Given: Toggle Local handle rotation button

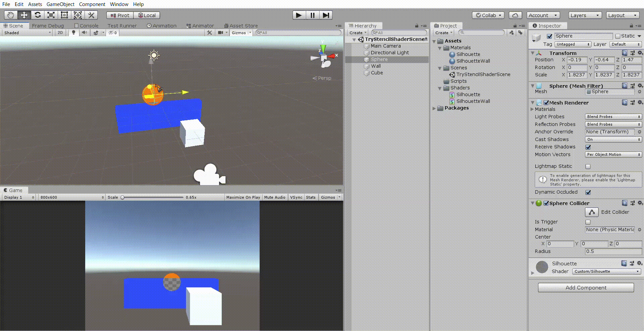Looking at the screenshot, I should click(x=147, y=15).
